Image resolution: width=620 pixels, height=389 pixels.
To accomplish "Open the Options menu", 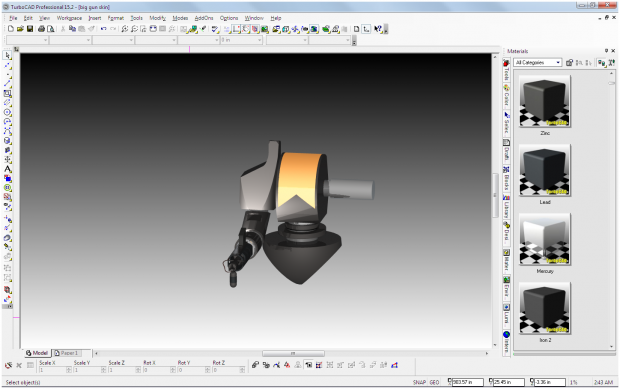I will [229, 18].
